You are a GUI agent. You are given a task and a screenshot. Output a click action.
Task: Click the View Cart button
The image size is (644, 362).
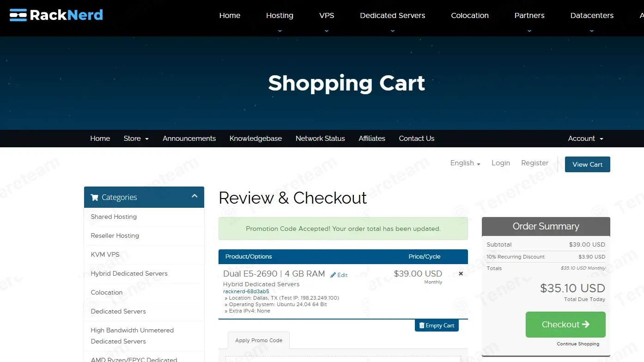pos(587,164)
